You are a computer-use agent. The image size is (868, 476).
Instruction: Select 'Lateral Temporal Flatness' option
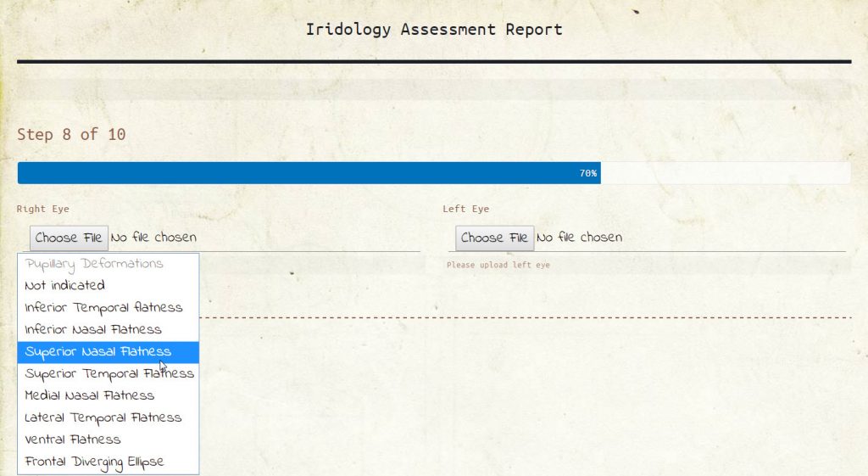(x=108, y=418)
